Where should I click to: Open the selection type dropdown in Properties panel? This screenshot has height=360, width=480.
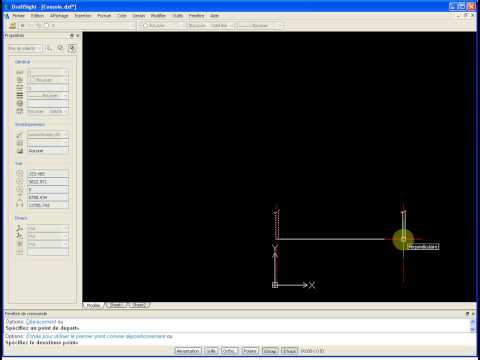(25, 49)
